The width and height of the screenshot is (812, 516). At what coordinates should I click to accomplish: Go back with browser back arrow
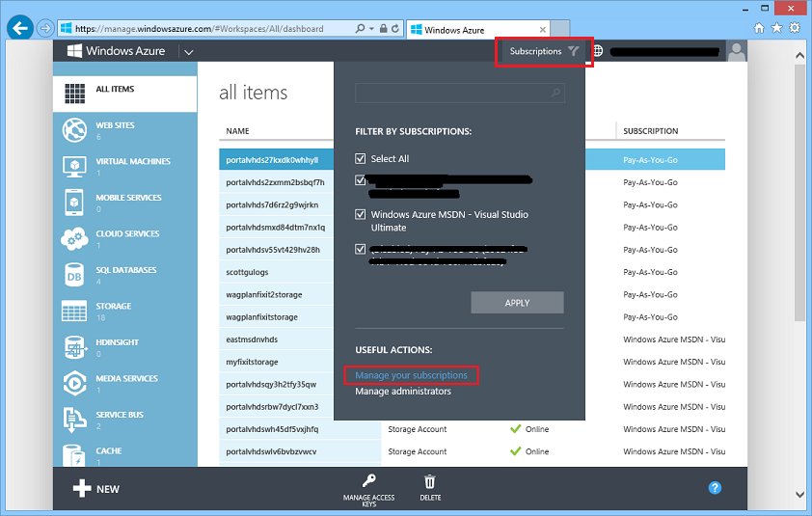[20, 28]
